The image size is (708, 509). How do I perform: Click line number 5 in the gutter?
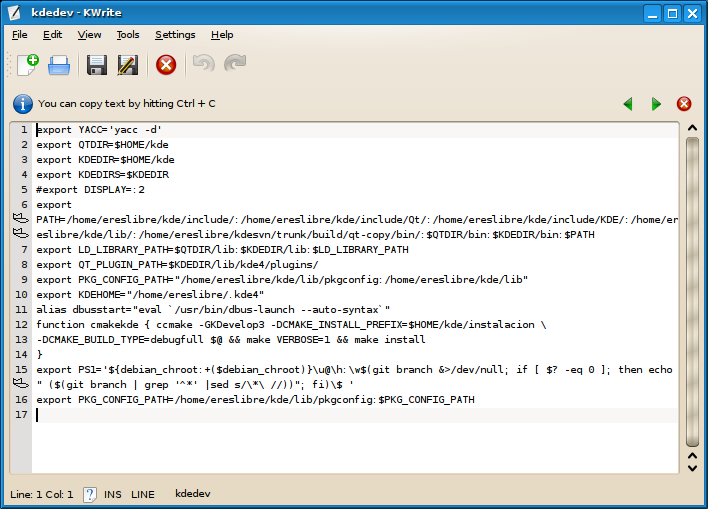pos(24,190)
